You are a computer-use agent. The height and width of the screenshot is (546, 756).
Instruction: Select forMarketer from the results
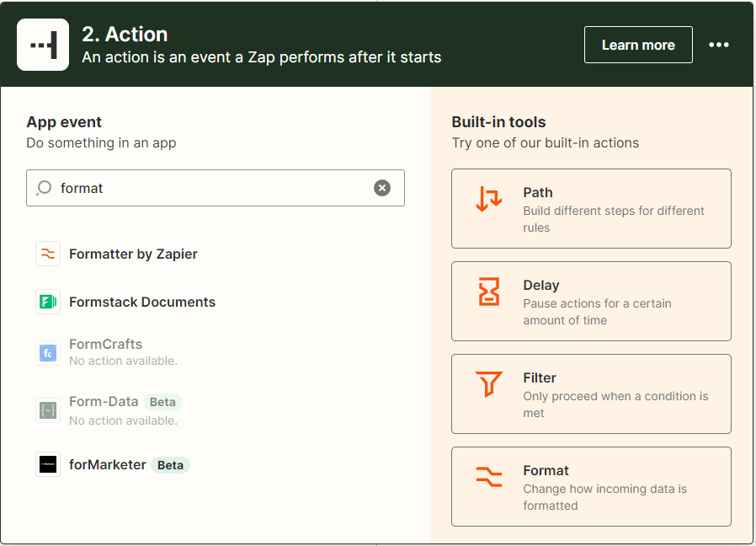(x=108, y=464)
